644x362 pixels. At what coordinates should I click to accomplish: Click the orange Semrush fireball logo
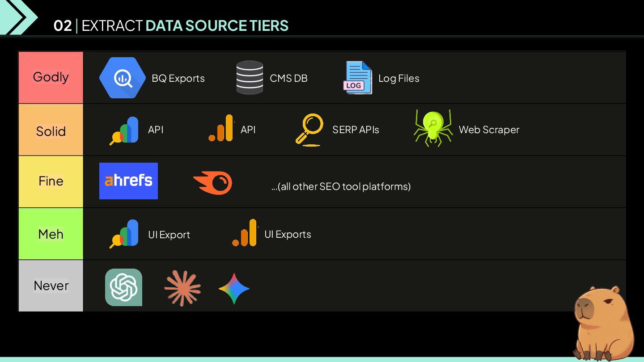pyautogui.click(x=213, y=182)
